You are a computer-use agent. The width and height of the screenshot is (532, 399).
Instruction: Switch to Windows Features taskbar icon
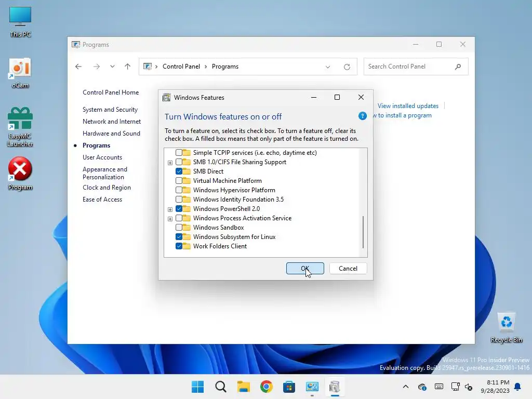(x=335, y=387)
